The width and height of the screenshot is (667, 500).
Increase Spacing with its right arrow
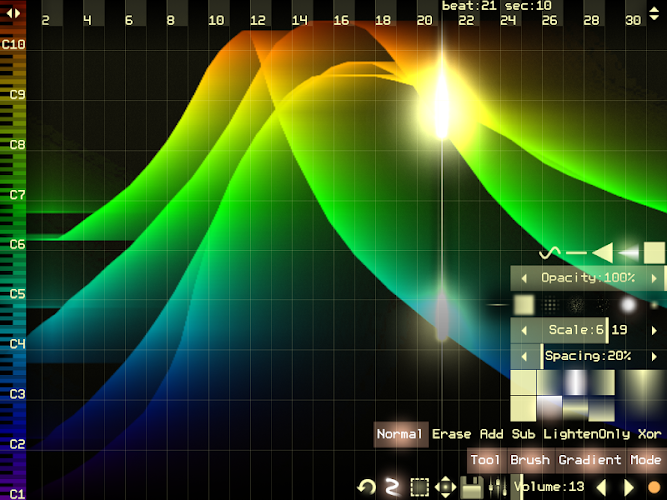coord(654,356)
